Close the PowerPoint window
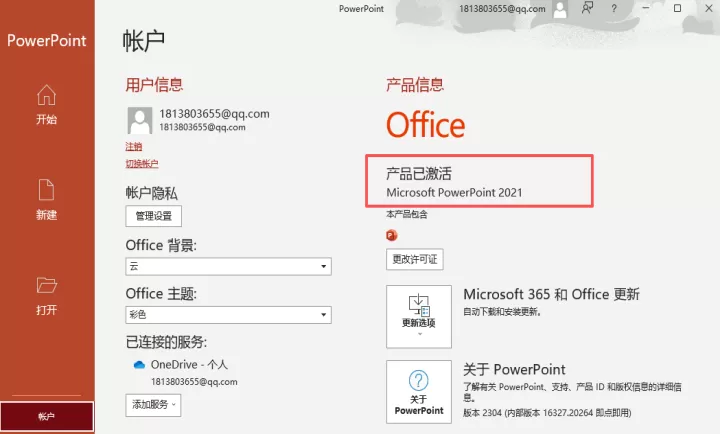The image size is (720, 434). coord(709,8)
